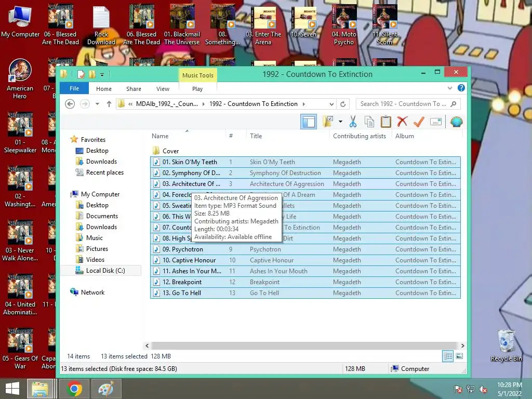Open recent locations dropdown arrow

[97, 104]
